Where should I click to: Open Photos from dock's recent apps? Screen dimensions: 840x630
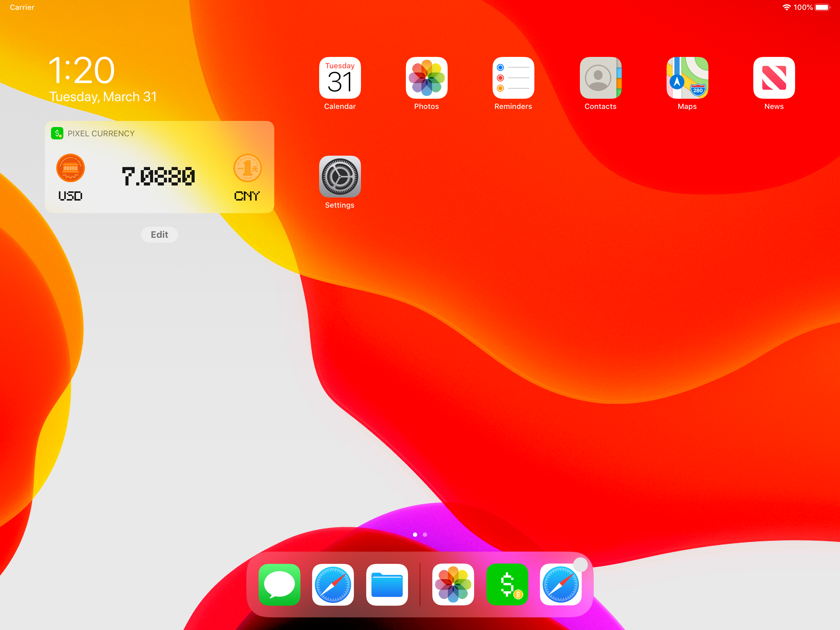[453, 584]
